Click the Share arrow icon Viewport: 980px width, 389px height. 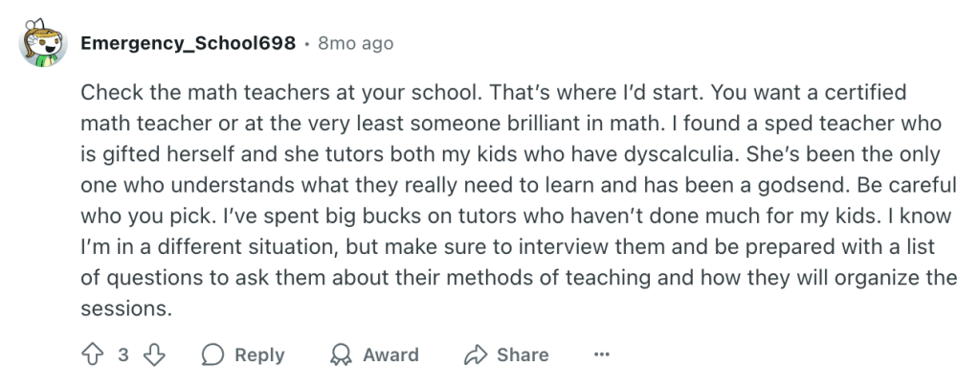tap(476, 355)
